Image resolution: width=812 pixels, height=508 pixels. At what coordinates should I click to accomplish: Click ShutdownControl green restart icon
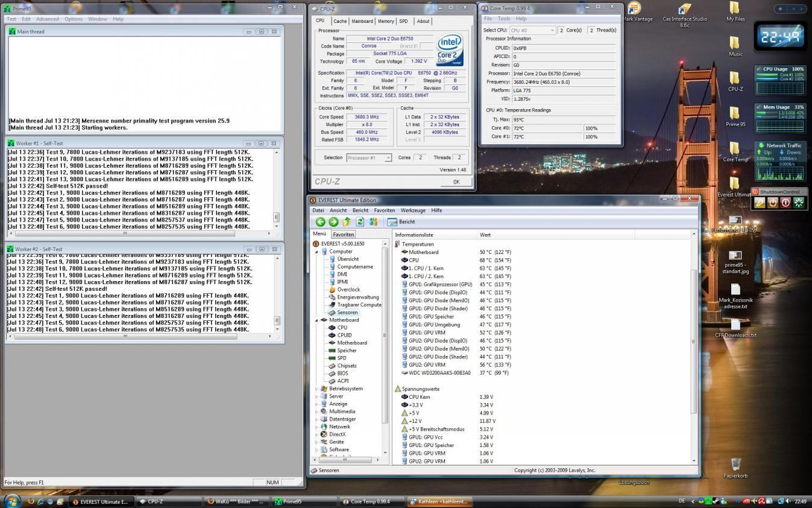click(x=799, y=203)
